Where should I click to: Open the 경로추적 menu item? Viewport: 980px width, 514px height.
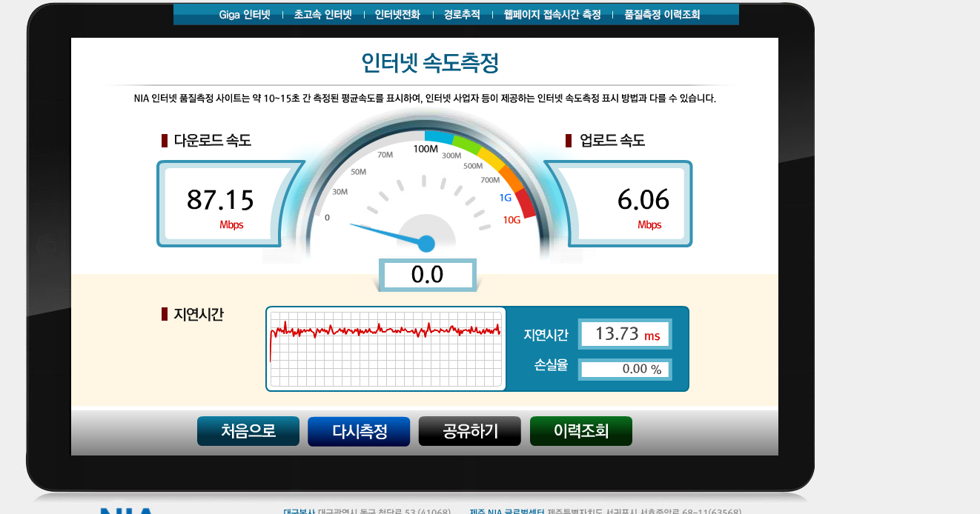click(462, 15)
